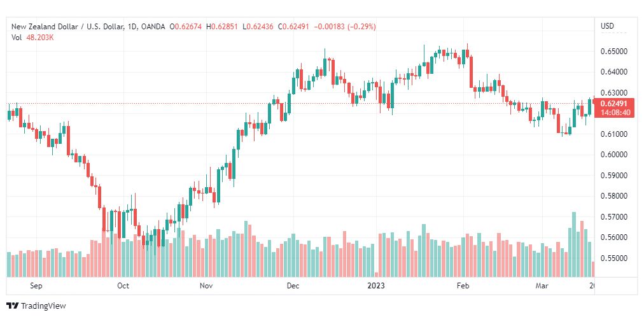This screenshot has width=644, height=317.
Task: Select the Dec label on time axis
Action: [x=293, y=285]
